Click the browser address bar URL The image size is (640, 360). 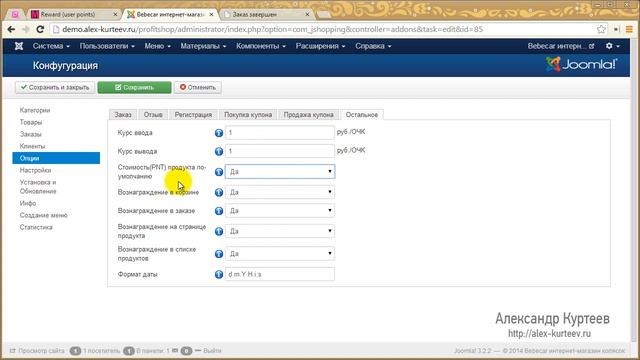point(272,29)
